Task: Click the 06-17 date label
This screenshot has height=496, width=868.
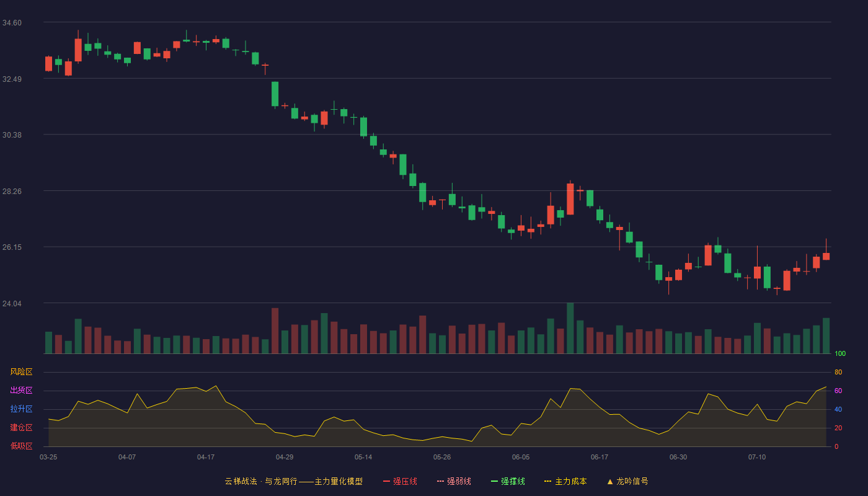Action: coord(600,457)
